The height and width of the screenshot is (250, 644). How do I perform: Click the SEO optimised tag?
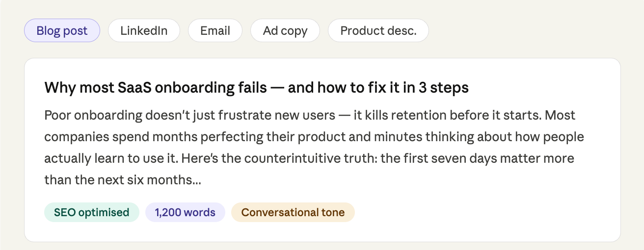point(92,212)
